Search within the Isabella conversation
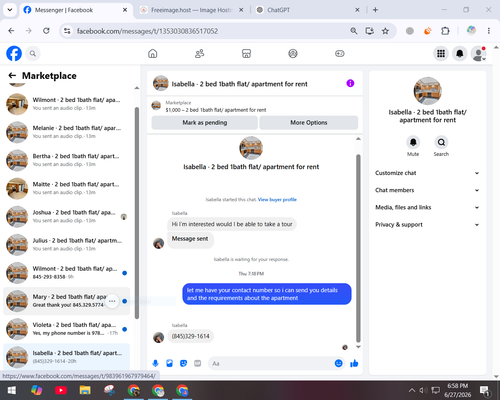Image resolution: width=500 pixels, height=400 pixels. [441, 142]
